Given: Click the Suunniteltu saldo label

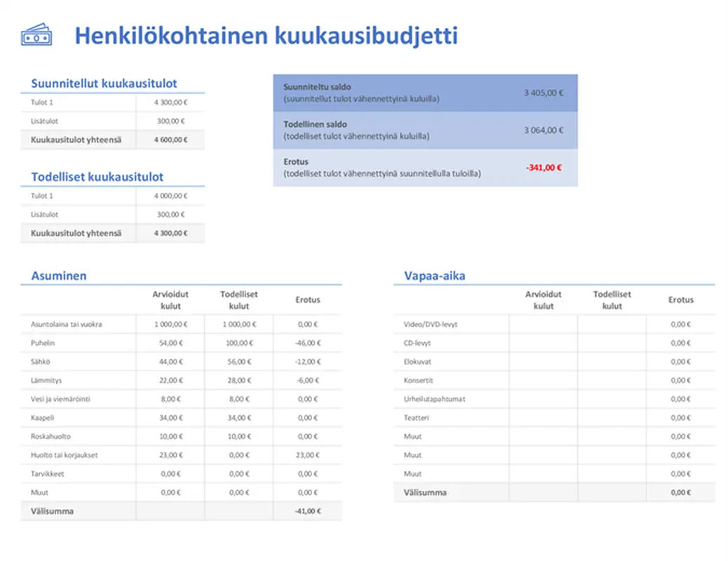Looking at the screenshot, I should click(x=317, y=87).
